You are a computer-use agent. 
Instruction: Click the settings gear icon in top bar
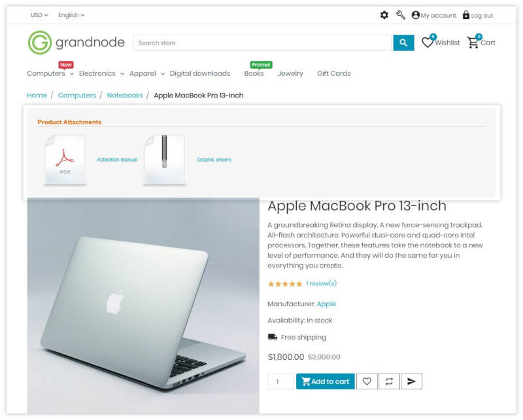(384, 15)
